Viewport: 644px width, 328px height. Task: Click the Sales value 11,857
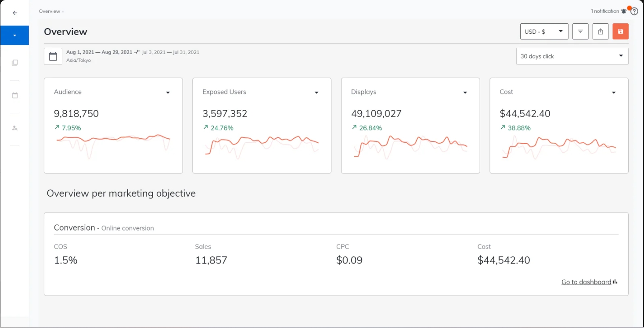click(211, 260)
